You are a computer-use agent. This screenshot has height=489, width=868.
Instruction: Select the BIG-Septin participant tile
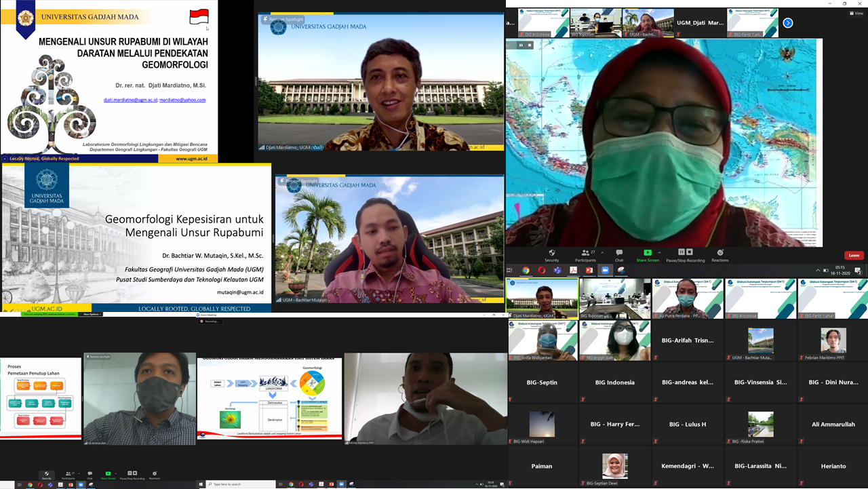pos(542,383)
